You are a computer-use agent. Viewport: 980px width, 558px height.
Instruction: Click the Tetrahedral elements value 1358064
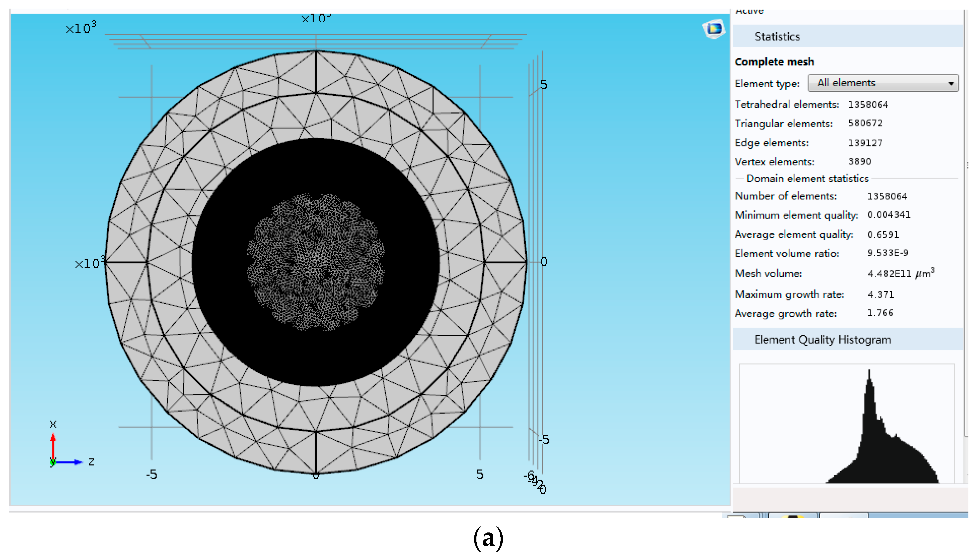click(868, 105)
